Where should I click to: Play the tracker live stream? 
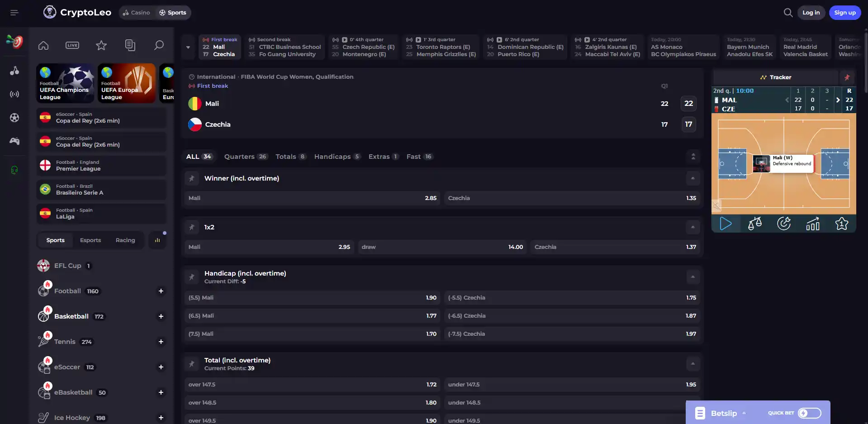726,224
